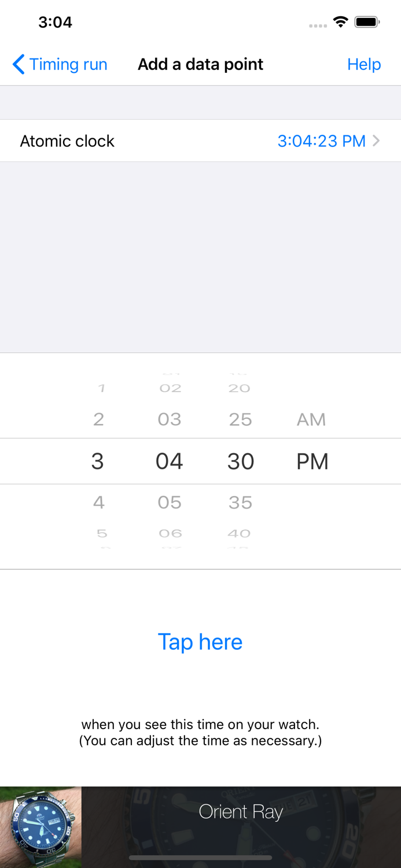Select hour 2 on the picker wheel
This screenshot has width=401, height=868.
click(x=98, y=419)
